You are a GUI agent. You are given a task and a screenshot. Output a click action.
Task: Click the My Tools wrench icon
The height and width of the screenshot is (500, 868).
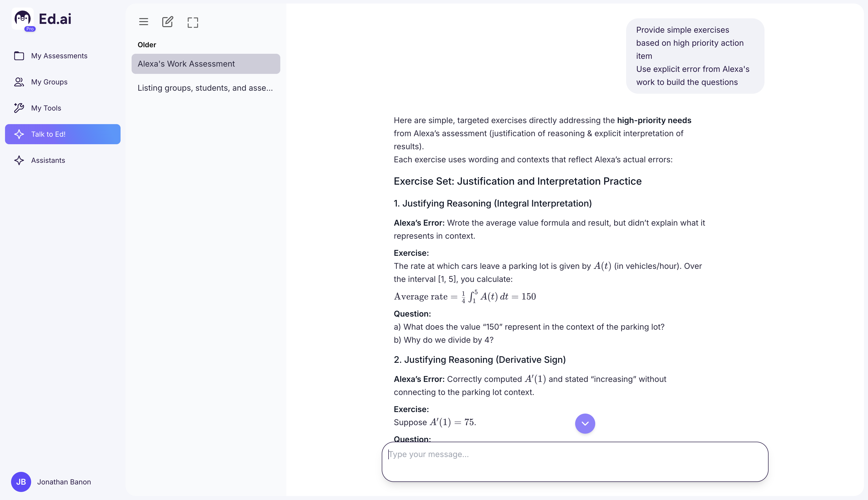click(19, 108)
